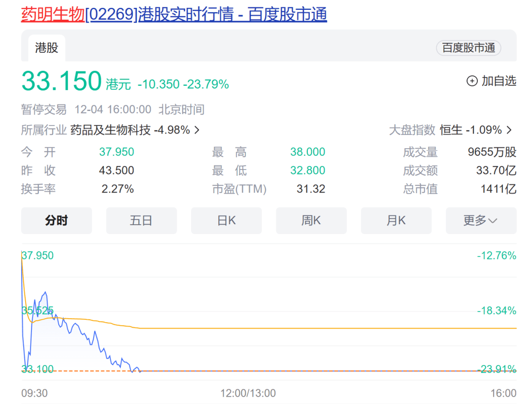Select the 港股 market tab
The width and height of the screenshot is (532, 404).
tap(47, 48)
